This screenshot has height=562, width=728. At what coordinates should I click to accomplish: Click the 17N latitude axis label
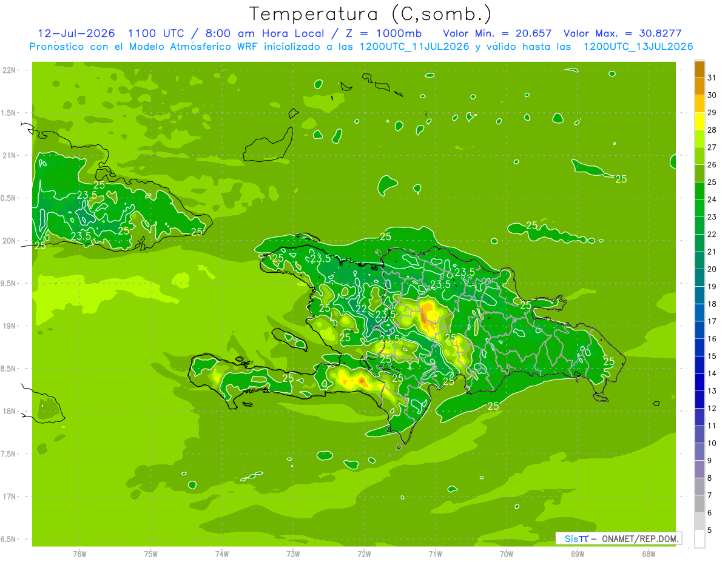[9, 497]
